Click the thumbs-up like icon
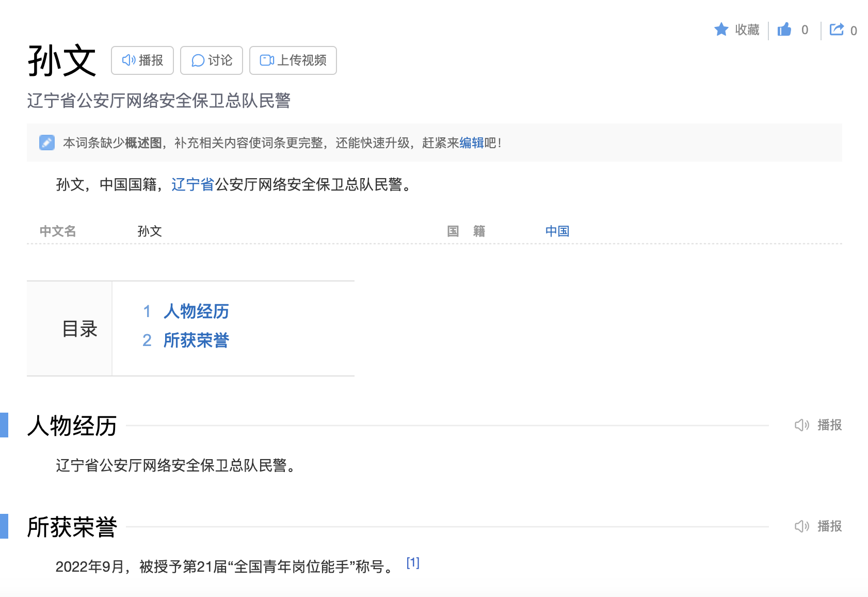868x597 pixels. [784, 29]
